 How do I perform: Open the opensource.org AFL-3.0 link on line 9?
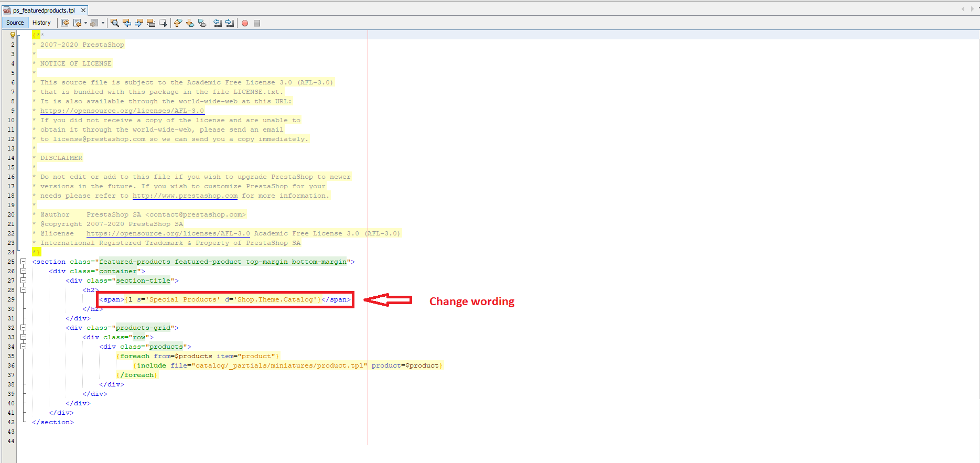(122, 111)
